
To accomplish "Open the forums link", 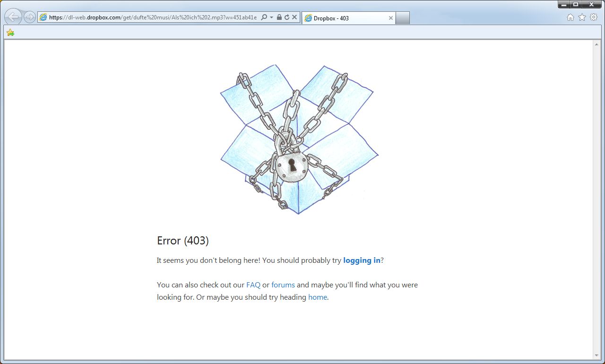I will tap(283, 285).
